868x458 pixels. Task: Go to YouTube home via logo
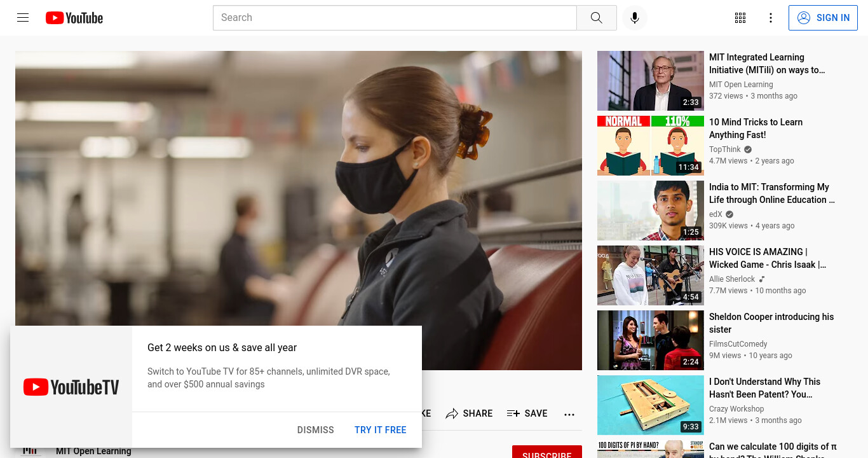click(74, 18)
